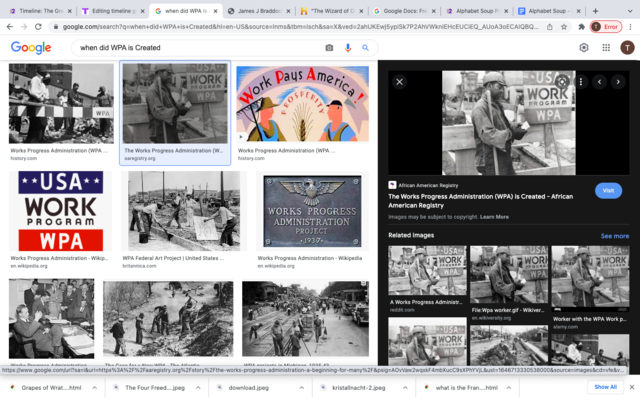Share this page from address bar
The image size is (640, 400).
[x=550, y=27]
